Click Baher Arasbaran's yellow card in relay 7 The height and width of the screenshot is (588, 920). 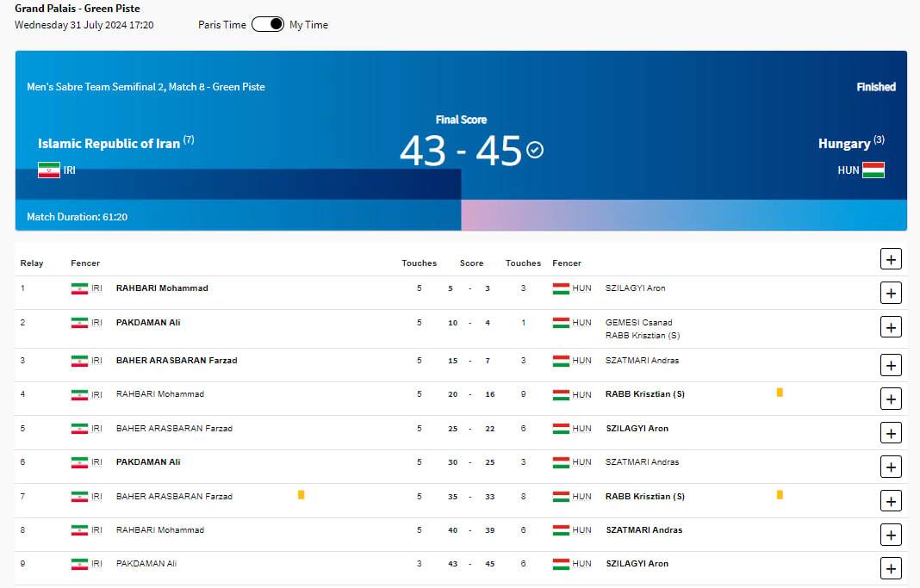[301, 495]
